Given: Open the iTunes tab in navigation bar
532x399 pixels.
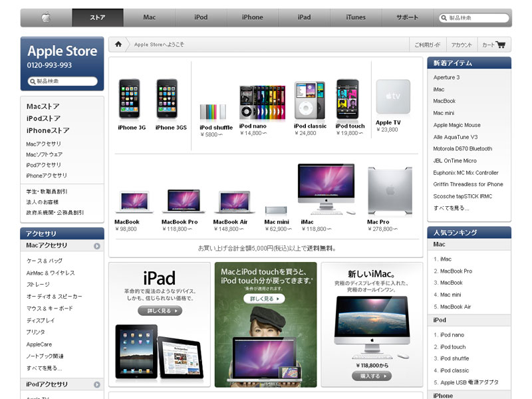Looking at the screenshot, I should [355, 17].
